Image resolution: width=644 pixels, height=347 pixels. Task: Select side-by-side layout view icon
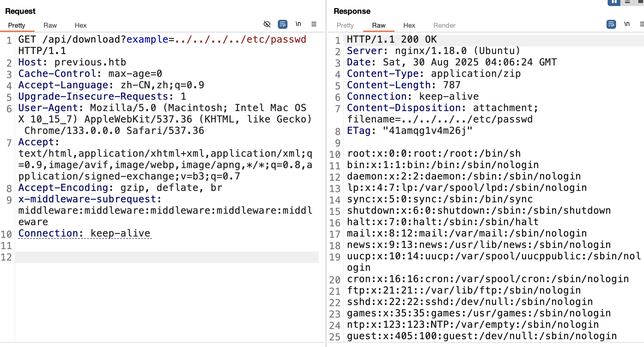614,2
